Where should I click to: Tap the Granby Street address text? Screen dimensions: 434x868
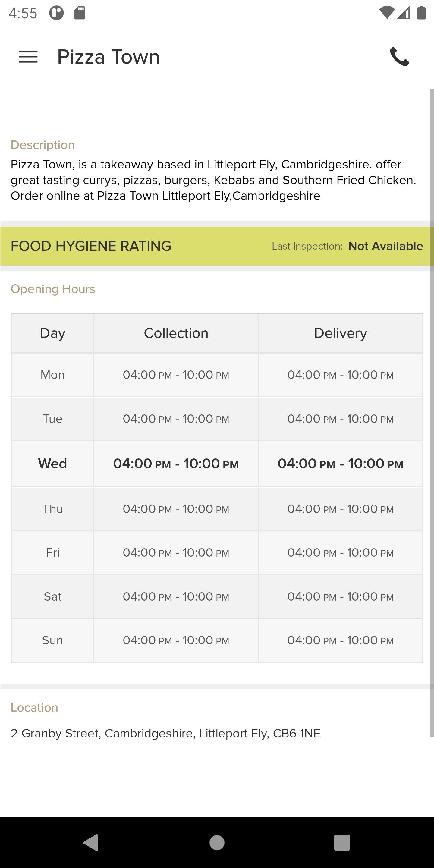pyautogui.click(x=165, y=733)
